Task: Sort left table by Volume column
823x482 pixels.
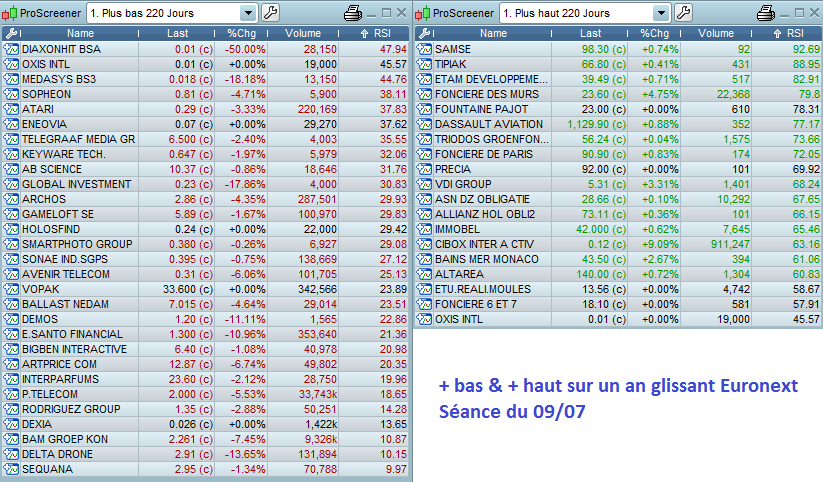Action: 303,34
